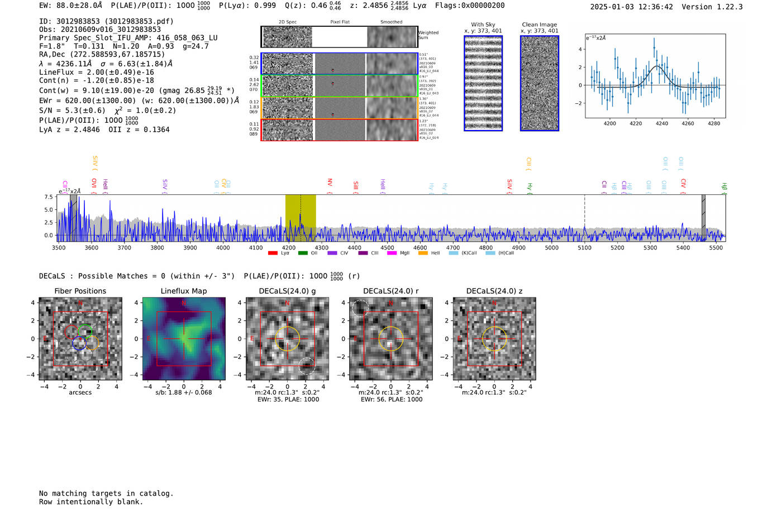Select the DECaLS z-band cutout
Image resolution: width=782 pixels, height=532 pixels.
[494, 339]
